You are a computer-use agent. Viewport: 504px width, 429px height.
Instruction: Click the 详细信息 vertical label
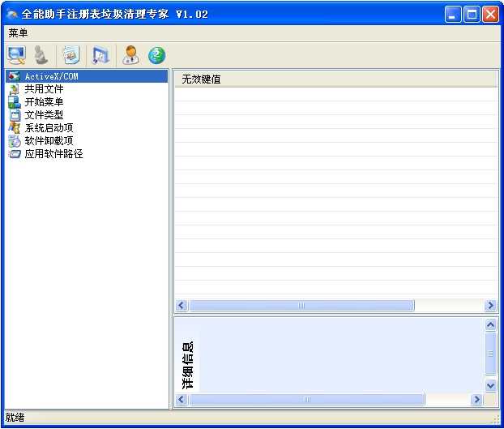click(x=188, y=365)
